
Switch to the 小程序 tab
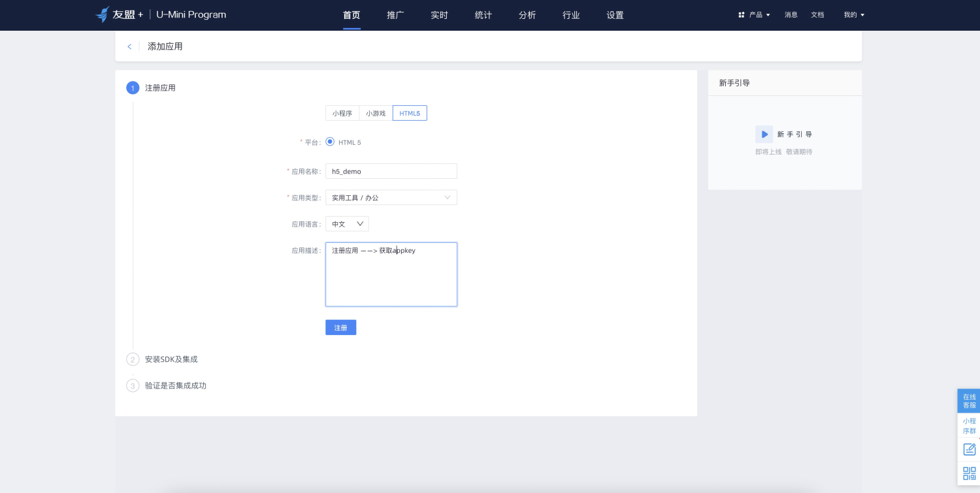pos(342,113)
